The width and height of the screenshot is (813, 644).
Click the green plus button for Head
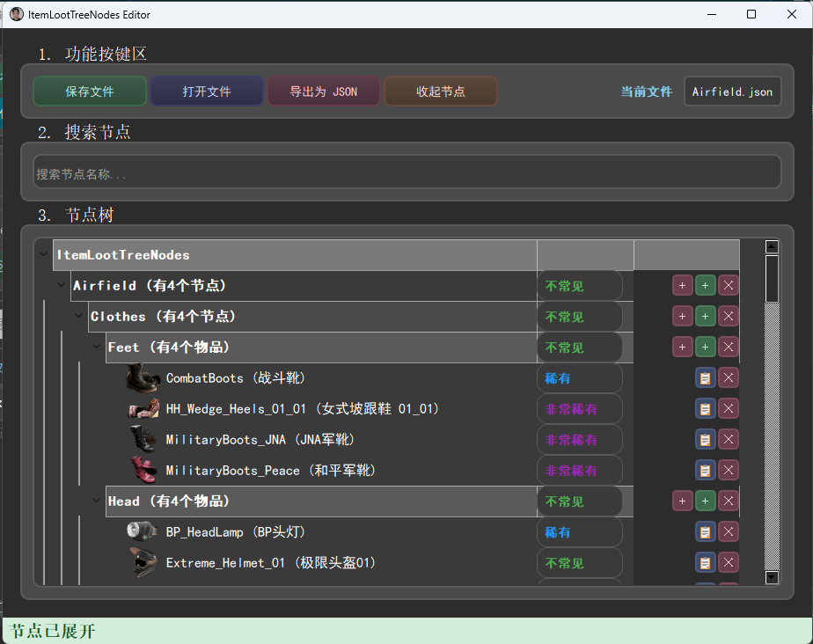705,501
